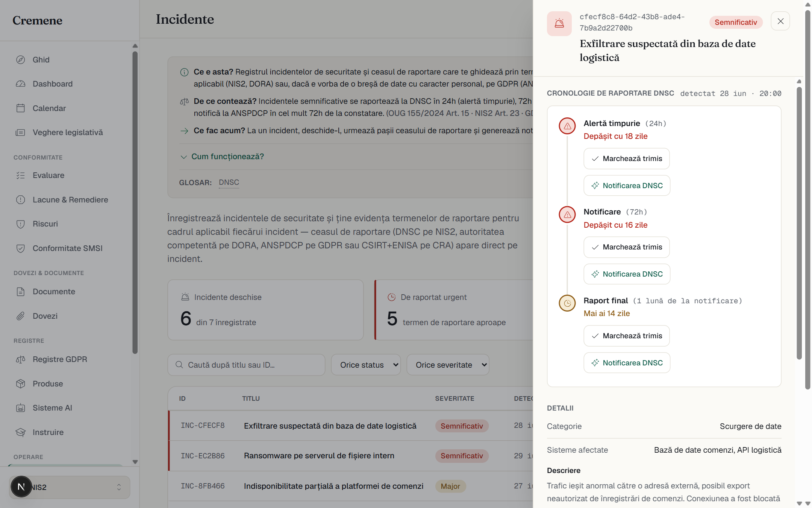Click the sidebar vertical scrollbar
This screenshot has width=812, height=508.
(x=135, y=202)
